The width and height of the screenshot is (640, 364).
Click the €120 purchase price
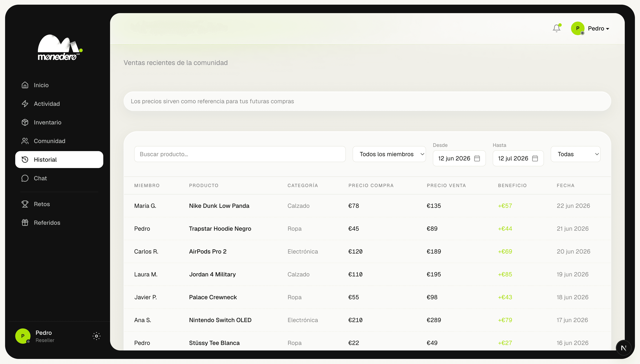(x=356, y=251)
